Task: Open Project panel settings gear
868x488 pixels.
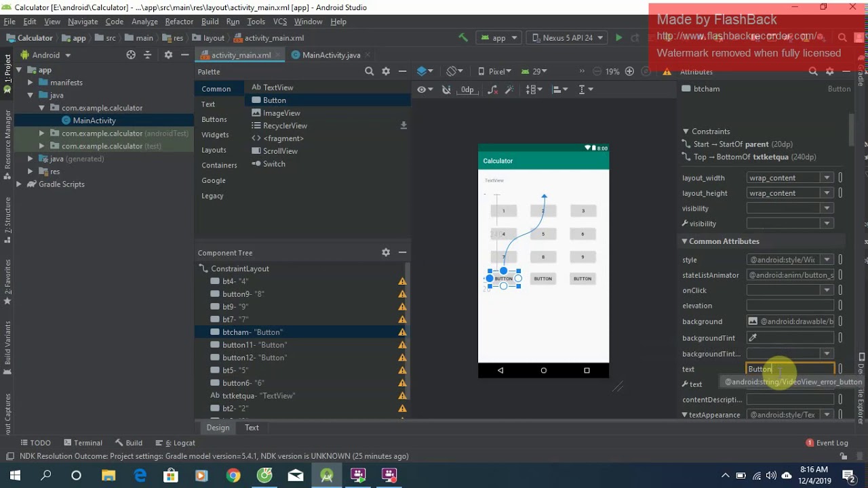Action: pyautogui.click(x=168, y=55)
